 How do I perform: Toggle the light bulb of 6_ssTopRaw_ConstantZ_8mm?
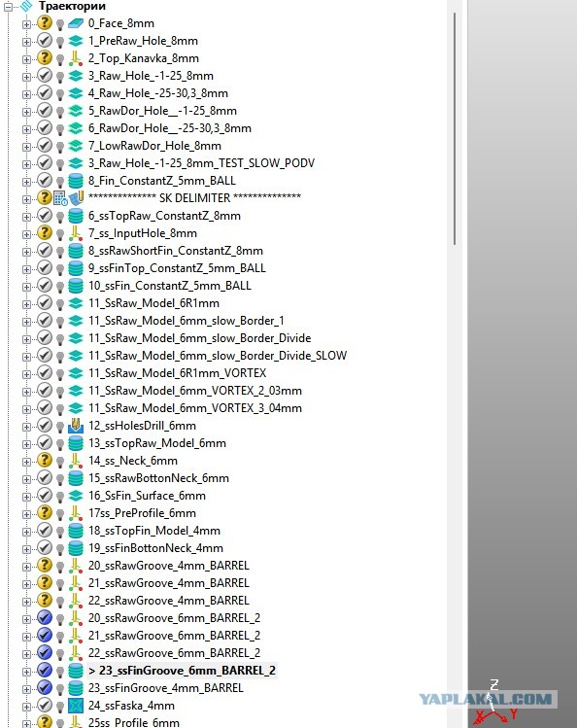coord(60,218)
